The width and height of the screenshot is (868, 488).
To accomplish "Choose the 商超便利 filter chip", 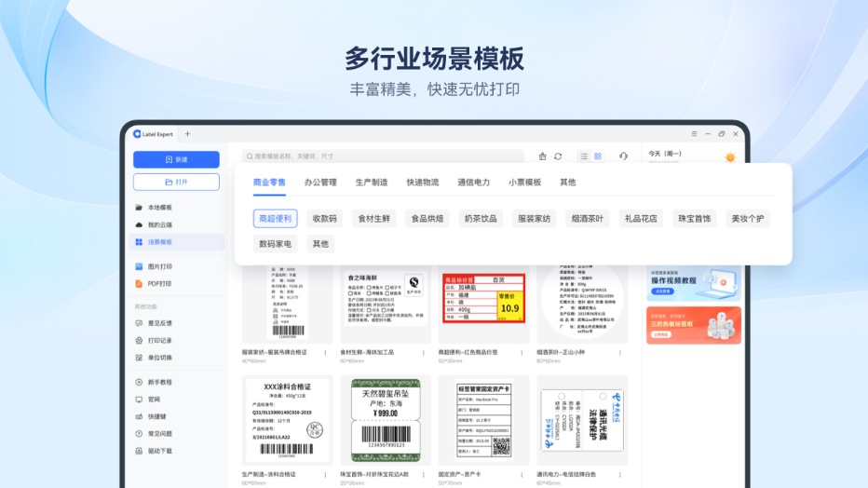I will 275,219.
